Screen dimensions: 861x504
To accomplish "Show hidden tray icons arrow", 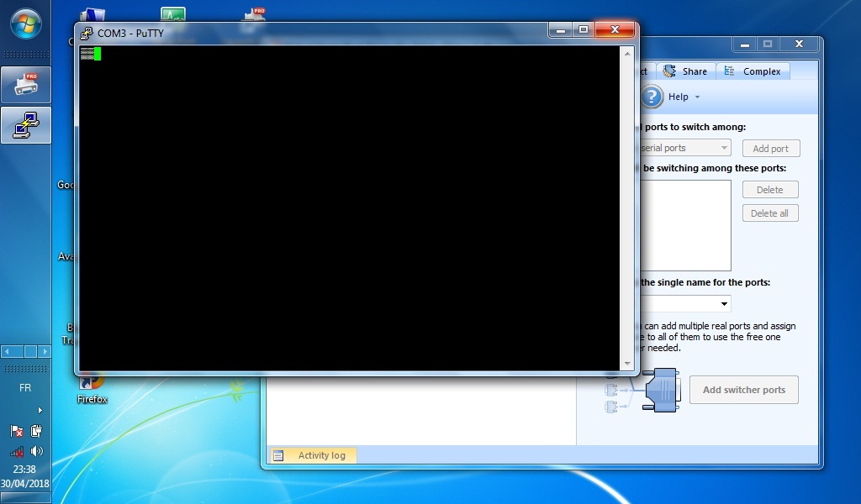I will click(40, 410).
